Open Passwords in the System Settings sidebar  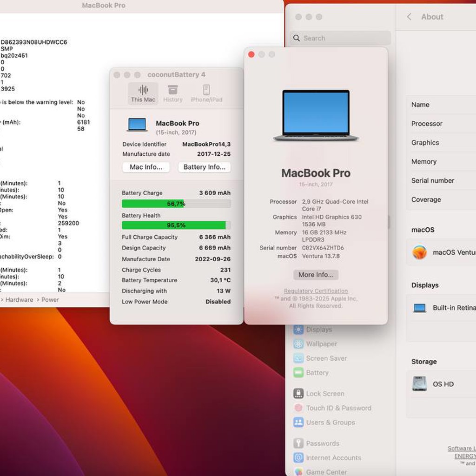click(x=316, y=443)
